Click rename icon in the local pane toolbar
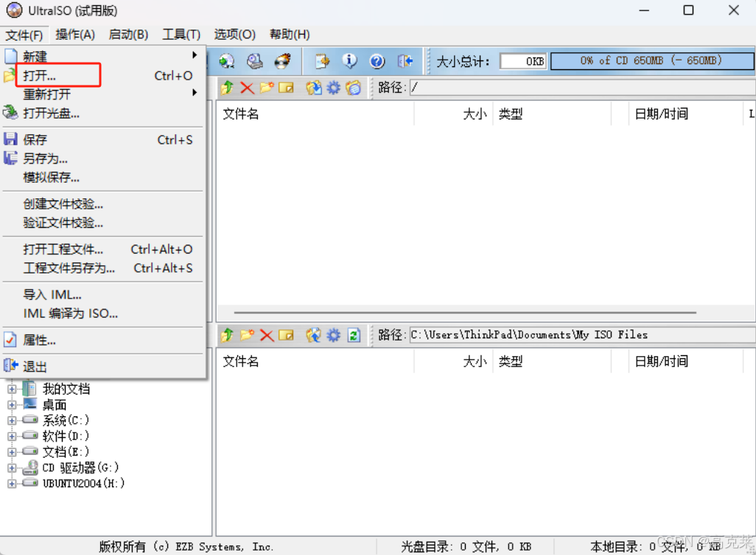 click(x=286, y=335)
